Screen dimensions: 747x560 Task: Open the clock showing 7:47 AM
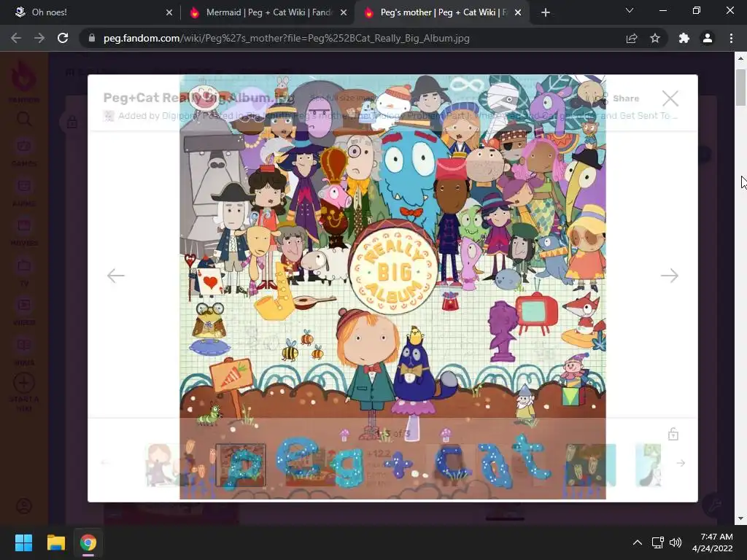pos(712,542)
